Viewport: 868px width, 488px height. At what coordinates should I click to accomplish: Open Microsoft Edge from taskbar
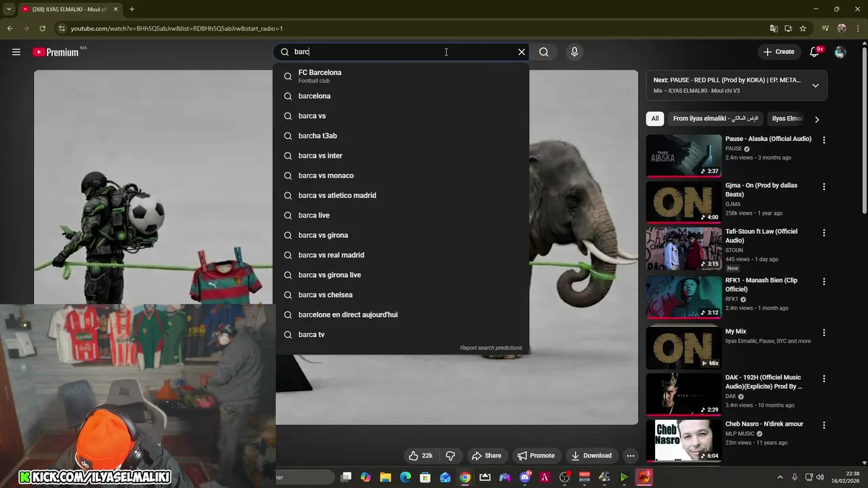point(406,477)
